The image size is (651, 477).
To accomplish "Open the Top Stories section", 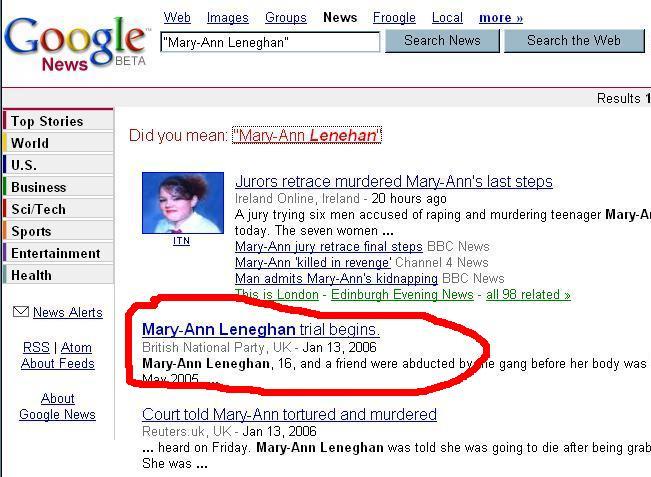I will point(58,121).
